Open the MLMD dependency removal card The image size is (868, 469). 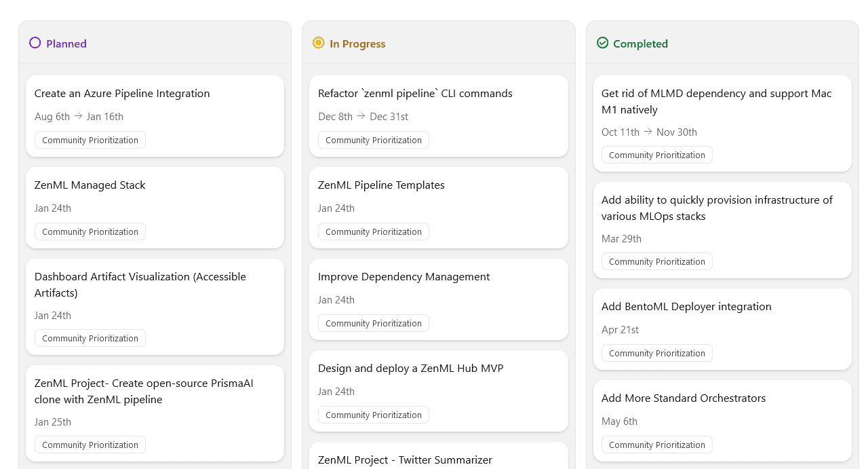(716, 101)
